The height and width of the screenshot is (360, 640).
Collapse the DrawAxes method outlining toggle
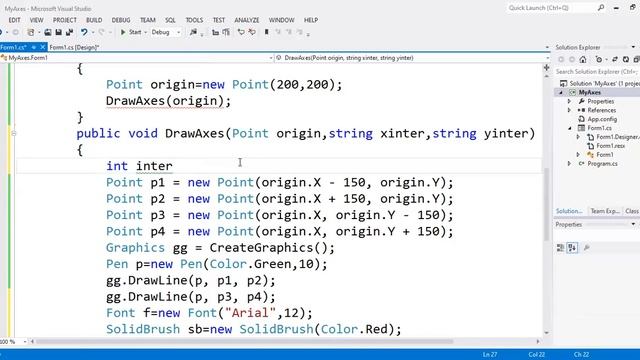[13, 133]
